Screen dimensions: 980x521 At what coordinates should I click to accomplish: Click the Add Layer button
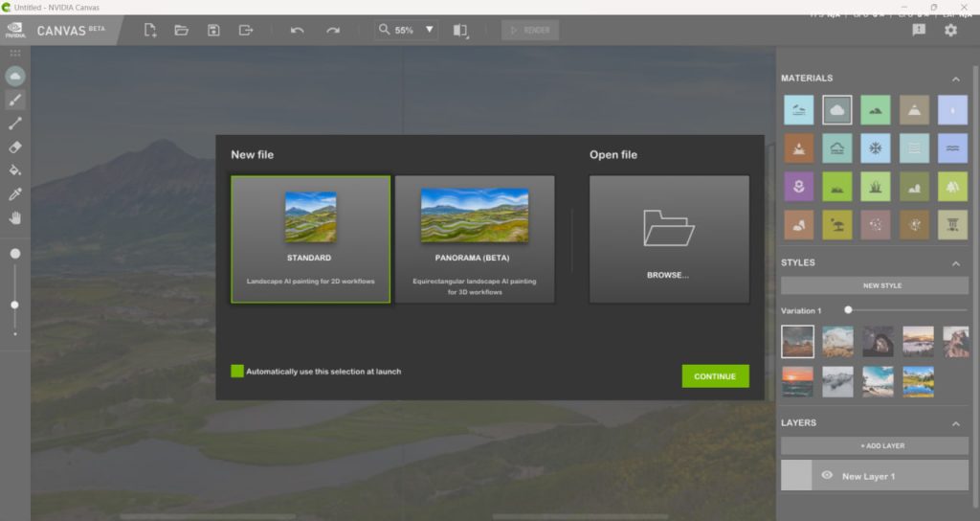(x=875, y=445)
